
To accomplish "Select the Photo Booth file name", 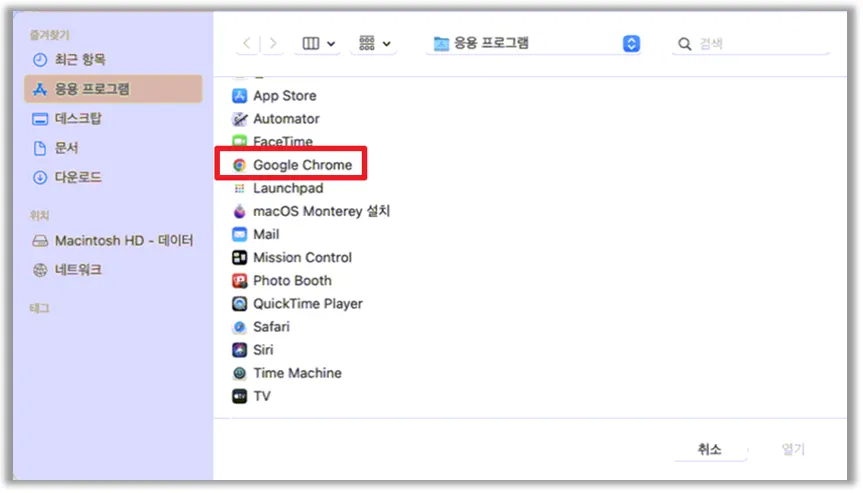I will point(292,281).
